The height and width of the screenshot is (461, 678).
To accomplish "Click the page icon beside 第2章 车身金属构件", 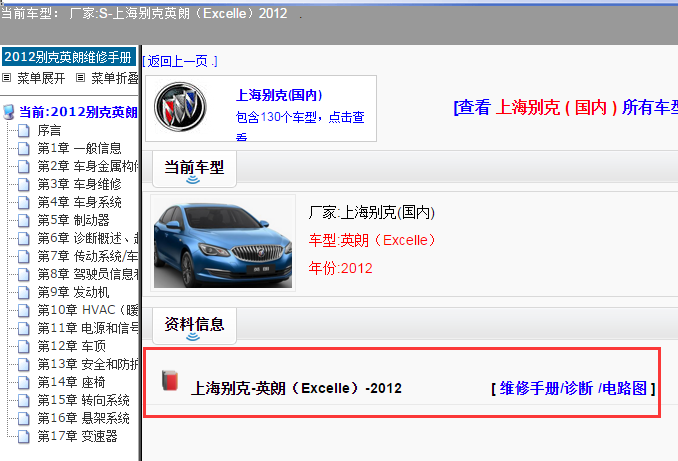I will 24,166.
